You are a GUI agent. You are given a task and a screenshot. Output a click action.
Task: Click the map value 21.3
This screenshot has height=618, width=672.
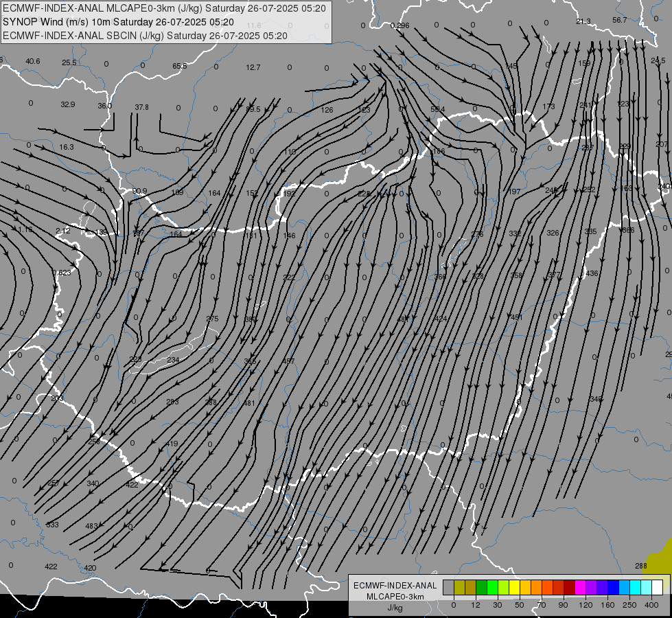click(583, 21)
